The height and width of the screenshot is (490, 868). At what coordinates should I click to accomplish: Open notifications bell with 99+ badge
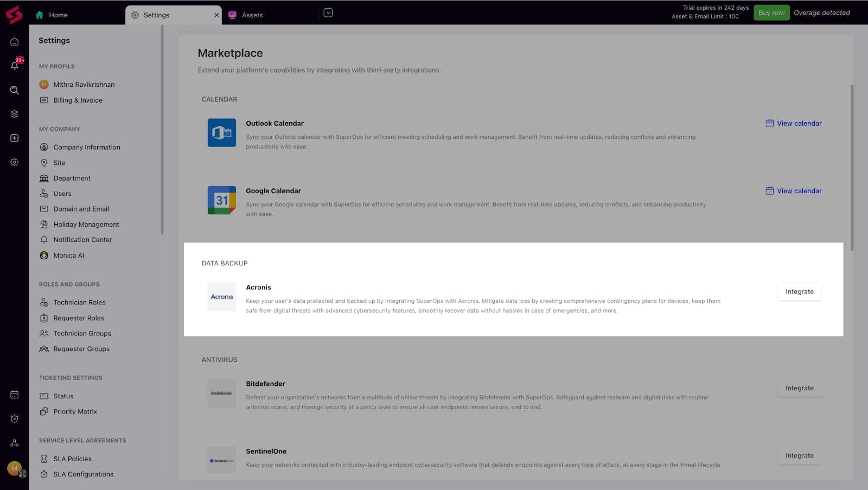tap(15, 66)
